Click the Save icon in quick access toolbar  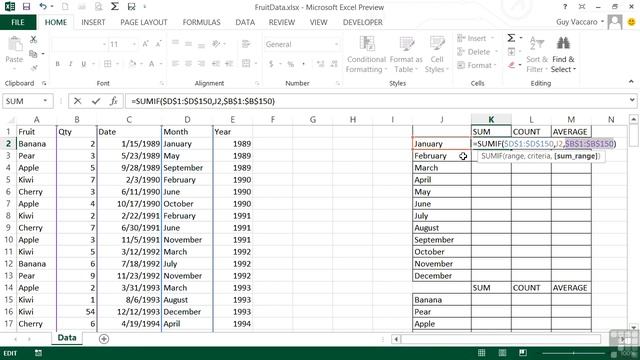point(26,7)
